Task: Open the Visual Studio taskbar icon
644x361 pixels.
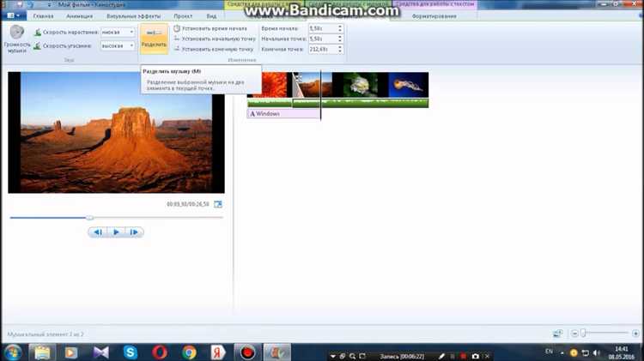Action: (100, 352)
